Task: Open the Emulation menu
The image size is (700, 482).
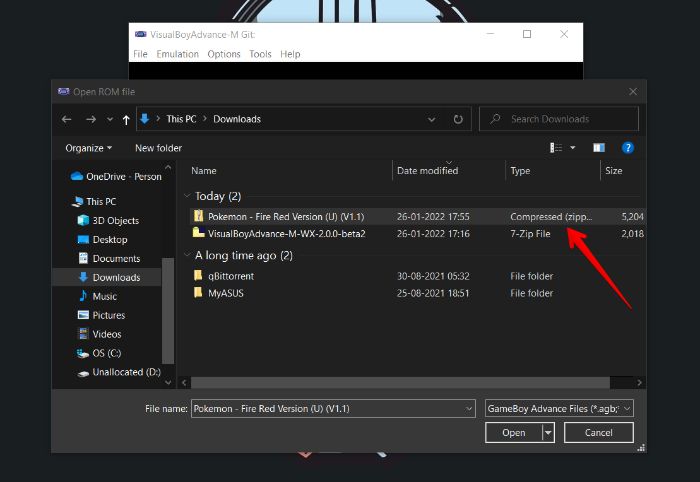Action: click(x=177, y=54)
